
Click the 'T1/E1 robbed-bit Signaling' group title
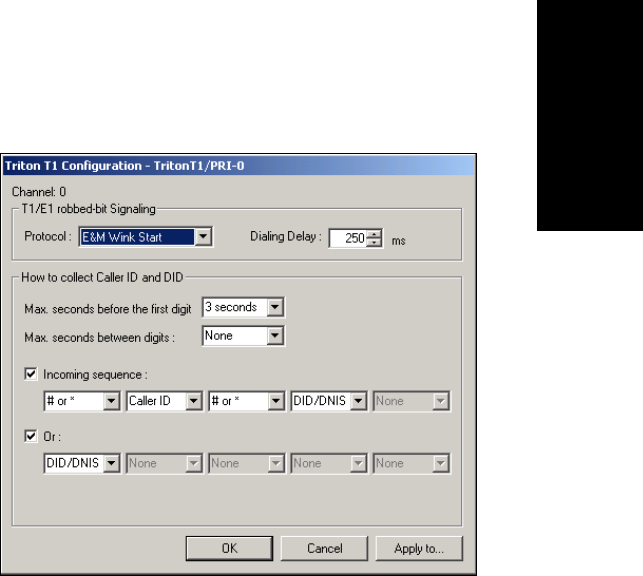tap(89, 209)
